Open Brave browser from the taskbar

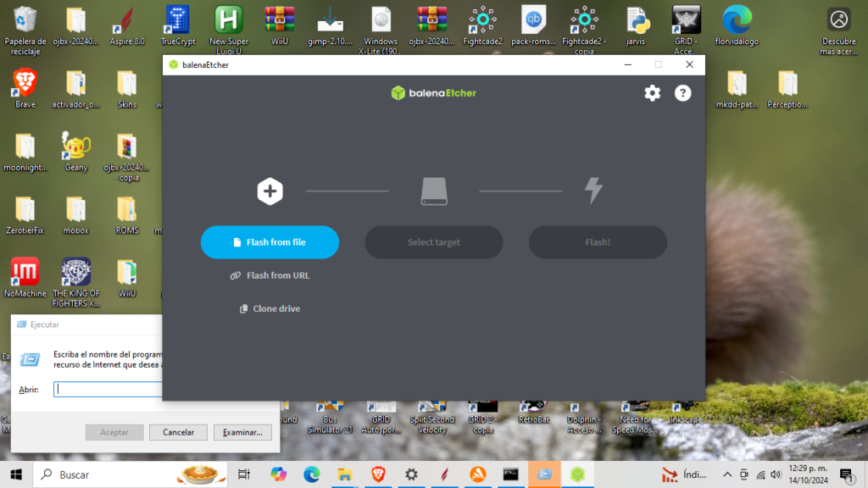click(x=378, y=474)
